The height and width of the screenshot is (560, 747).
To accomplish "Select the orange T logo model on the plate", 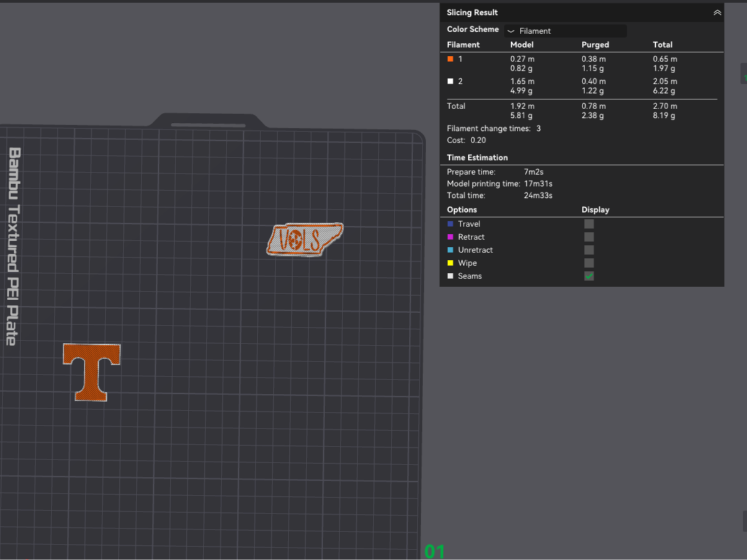I will [92, 372].
